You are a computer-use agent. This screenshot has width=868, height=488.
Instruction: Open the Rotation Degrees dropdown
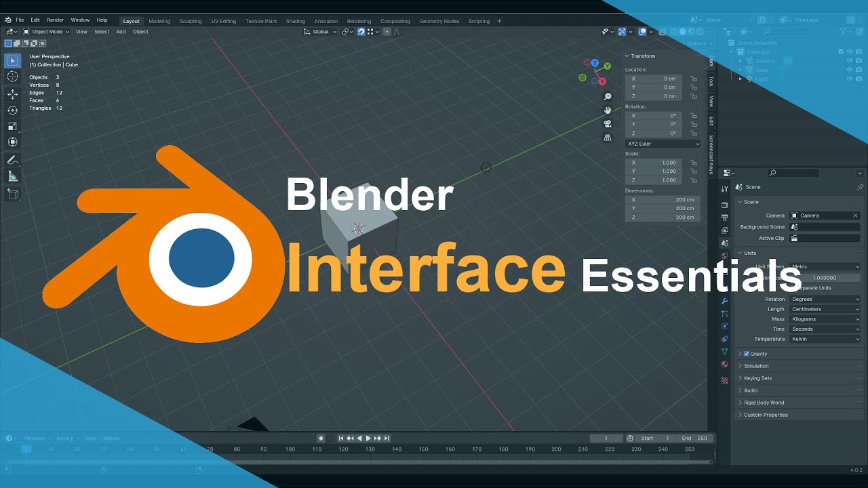pos(825,299)
